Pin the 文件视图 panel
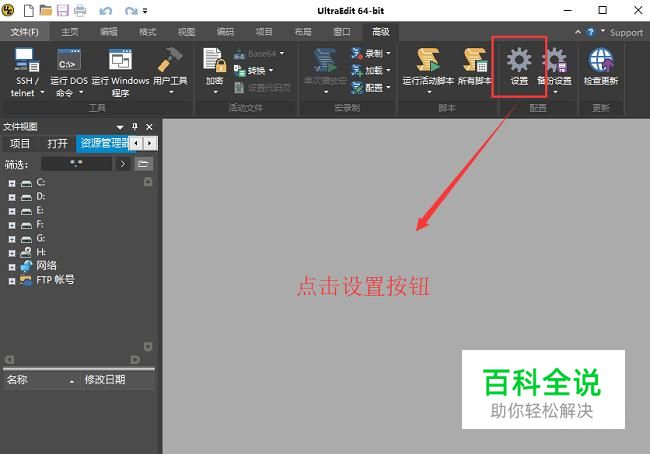Image resolution: width=650 pixels, height=454 pixels. click(135, 126)
